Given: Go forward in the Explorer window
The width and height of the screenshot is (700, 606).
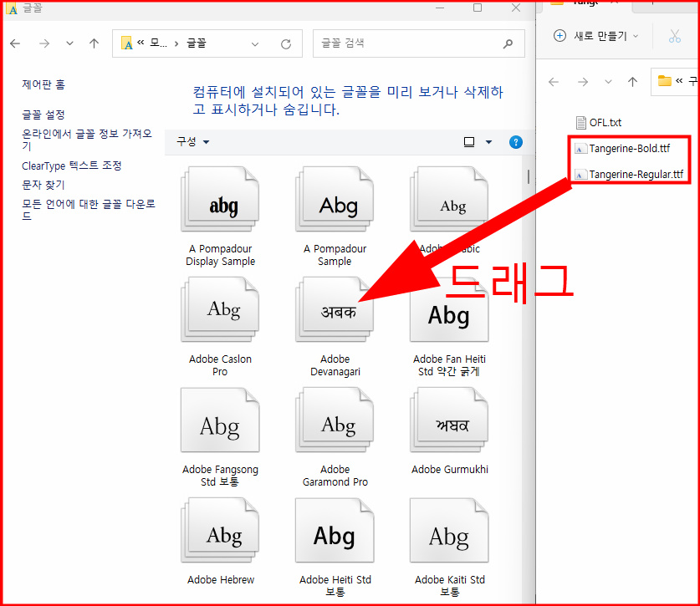Looking at the screenshot, I should pyautogui.click(x=583, y=82).
